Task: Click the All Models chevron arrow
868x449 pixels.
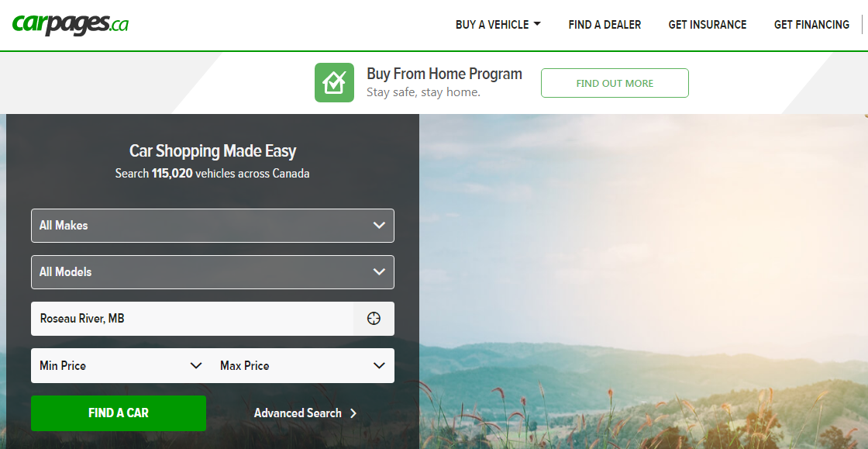Action: (379, 272)
